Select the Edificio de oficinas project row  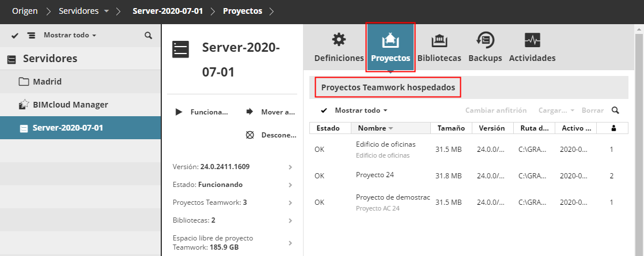pos(469,150)
